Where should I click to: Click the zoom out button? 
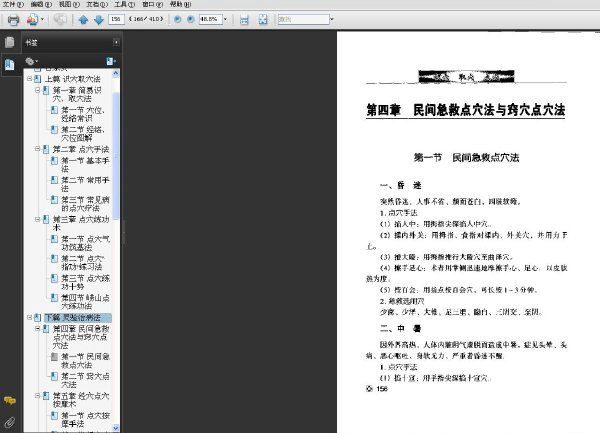pyautogui.click(x=178, y=19)
